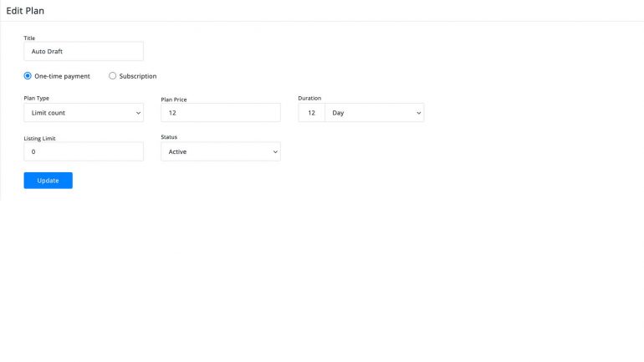Screen dimensions: 644x362
Task: Click the Duration number field showing 12
Action: tap(311, 113)
